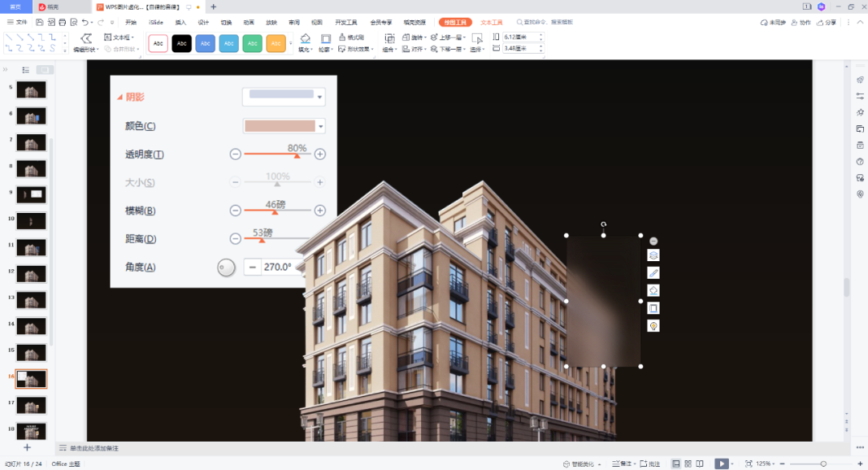The image size is (868, 470).
Task: Decrease blur with the minus button
Action: point(235,210)
